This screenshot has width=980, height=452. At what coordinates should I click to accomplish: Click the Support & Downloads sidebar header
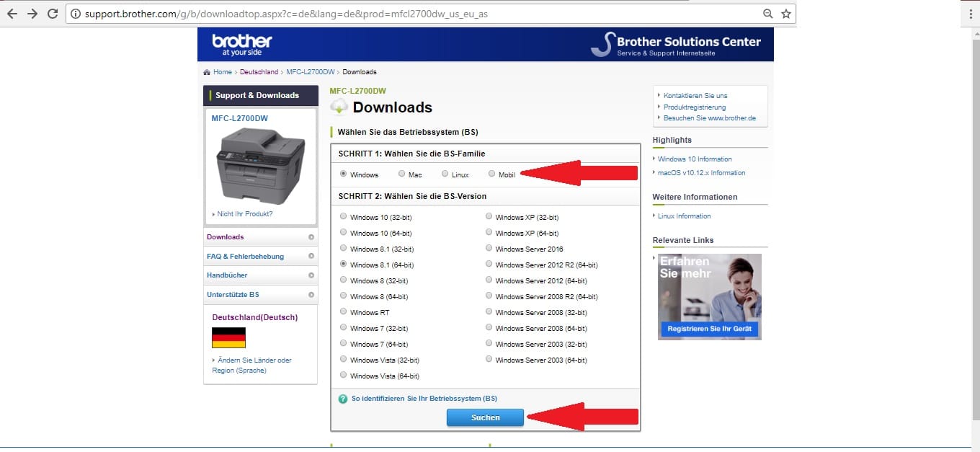[261, 95]
